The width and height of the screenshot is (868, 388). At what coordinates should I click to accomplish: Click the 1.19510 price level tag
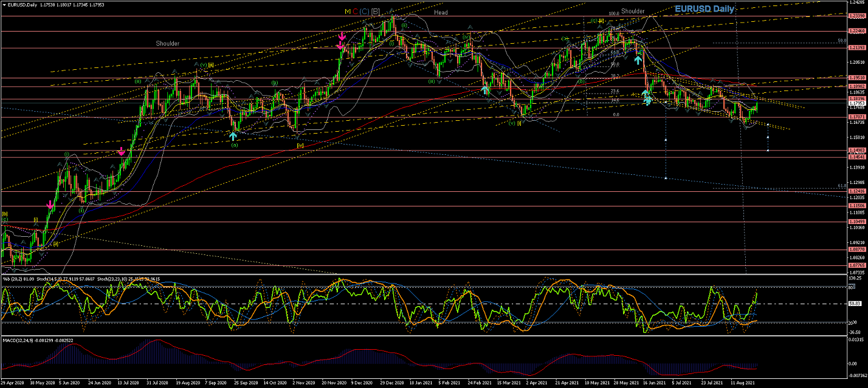[856, 78]
